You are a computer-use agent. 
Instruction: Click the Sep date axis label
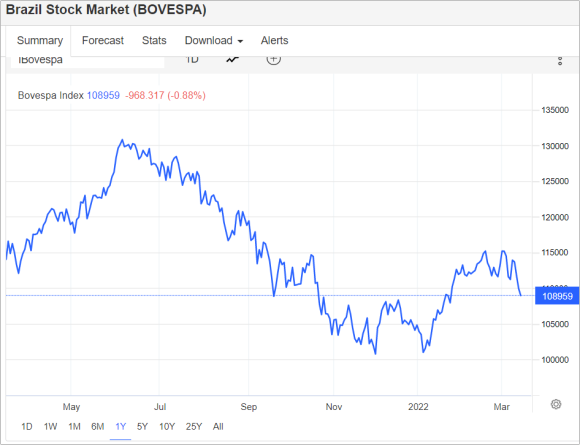point(249,407)
